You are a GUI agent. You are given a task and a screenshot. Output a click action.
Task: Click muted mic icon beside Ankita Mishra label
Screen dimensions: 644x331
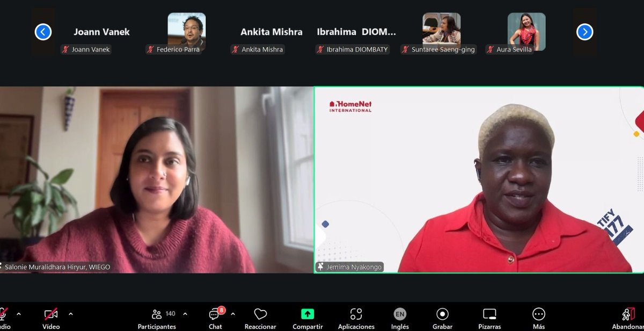236,49
